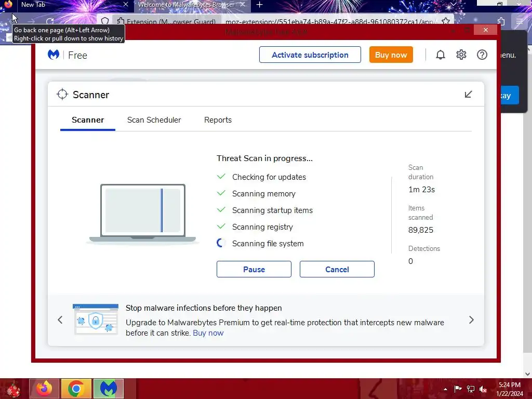This screenshot has height=399, width=532.
Task: Click the scan spinner next to file system
Action: pos(221,243)
